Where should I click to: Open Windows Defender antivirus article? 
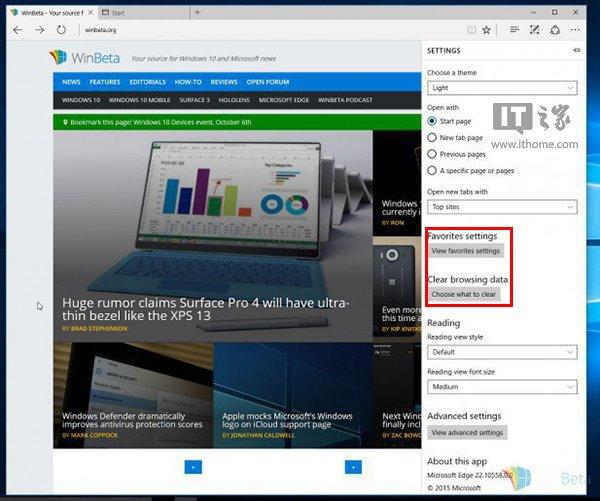click(x=132, y=420)
